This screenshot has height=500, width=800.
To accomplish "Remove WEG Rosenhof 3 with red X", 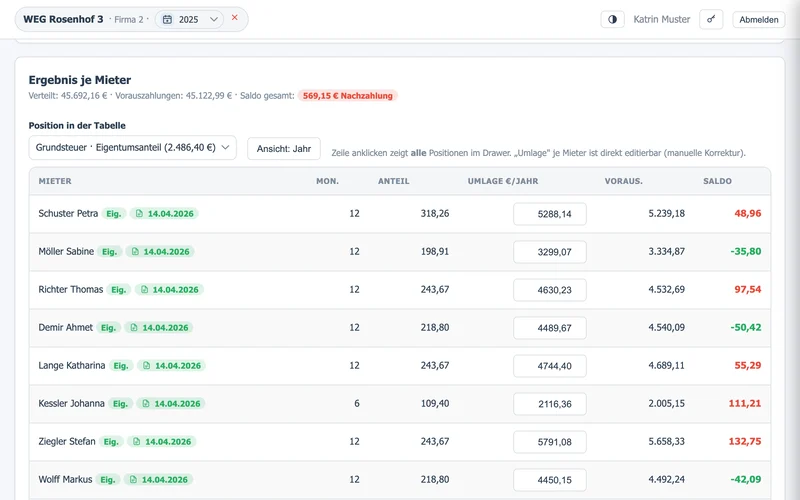I will click(235, 17).
